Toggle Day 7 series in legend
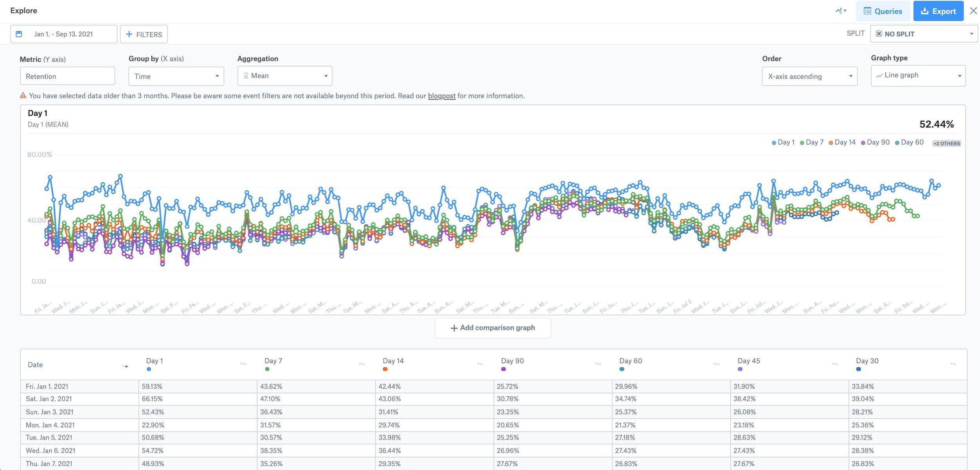 [811, 143]
